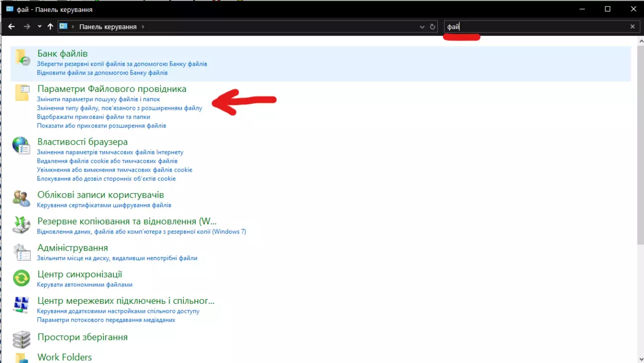This screenshot has height=363, width=644.
Task: Go back with the back arrow
Action: pyautogui.click(x=11, y=27)
